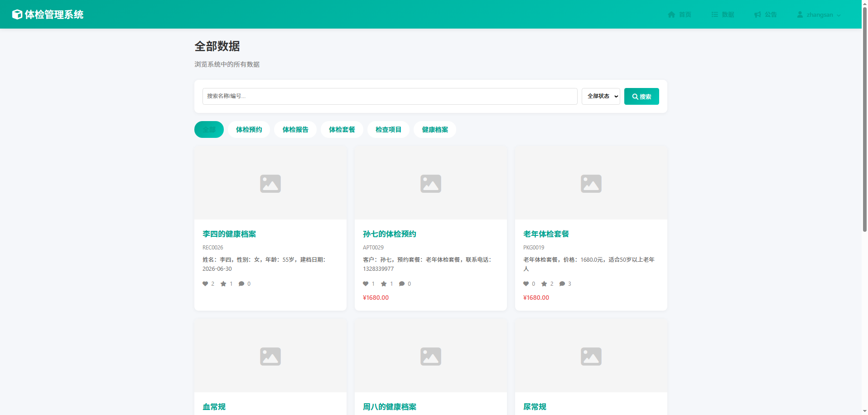
Task: Click the home icon in top navigation
Action: 671,15
